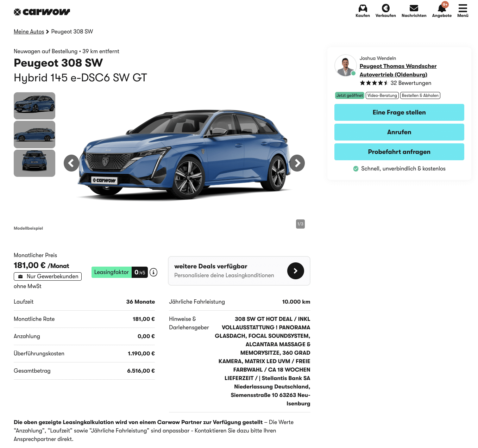Select the first front-angle car thumbnail
Screen dimensions: 478x448
tap(34, 106)
